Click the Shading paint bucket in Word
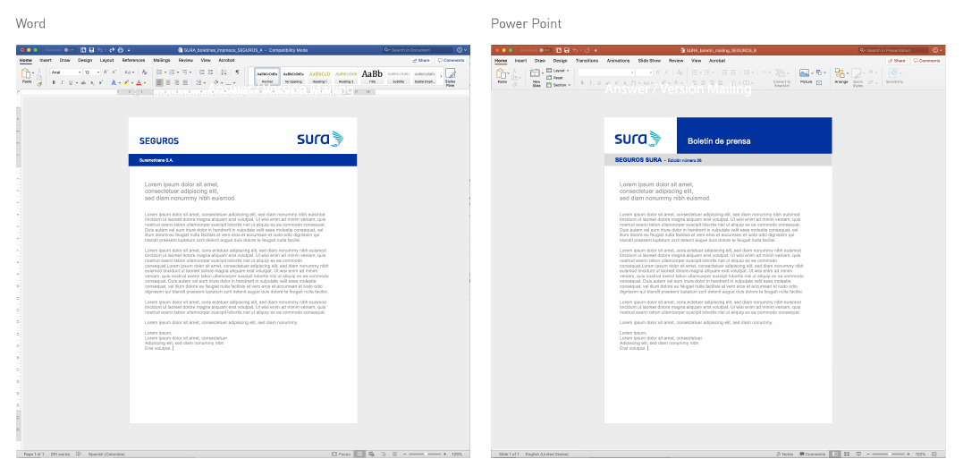 [216, 82]
